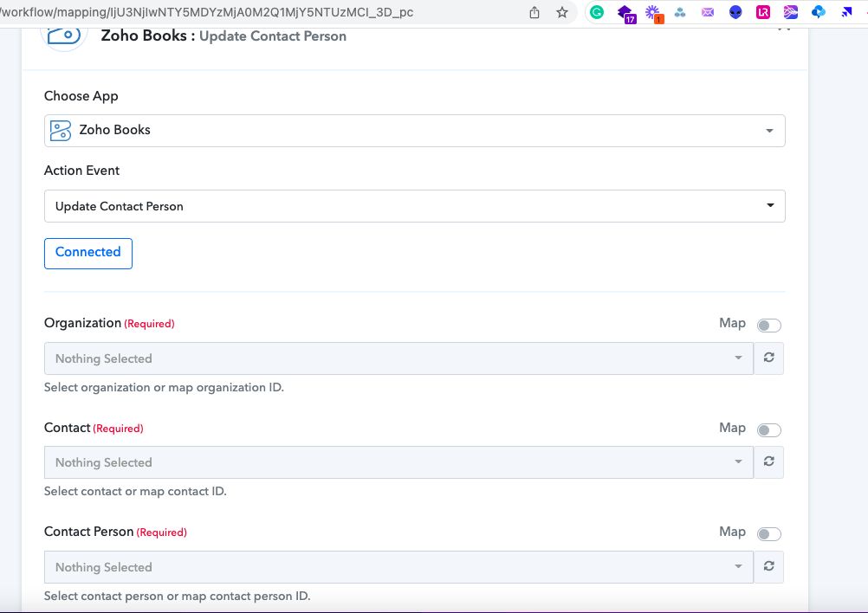Open the purple extension with badge 17
The image size is (868, 613).
pos(625,13)
